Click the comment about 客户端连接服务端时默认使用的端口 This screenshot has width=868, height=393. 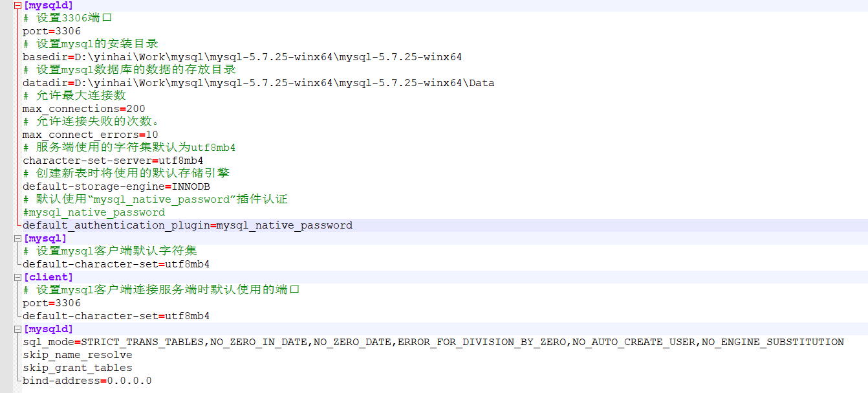[x=162, y=290]
